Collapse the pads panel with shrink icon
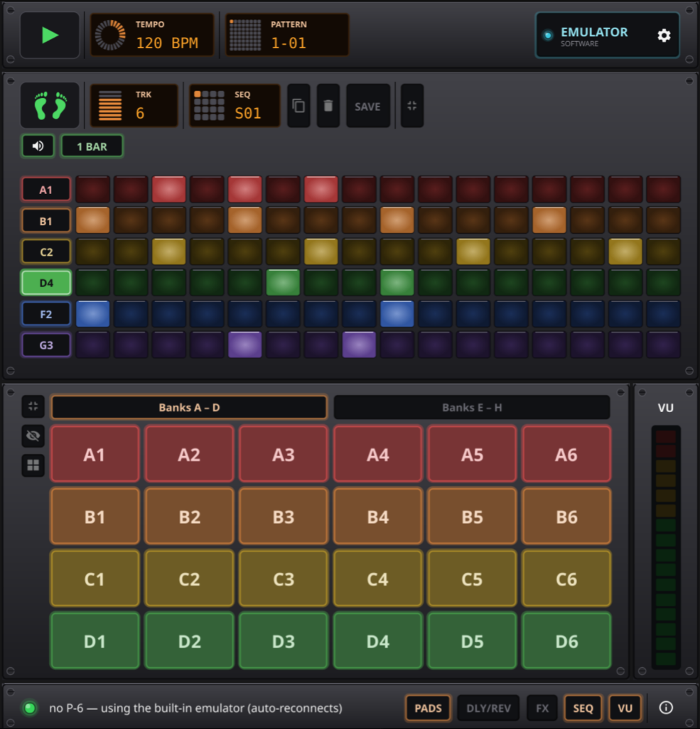 click(33, 406)
